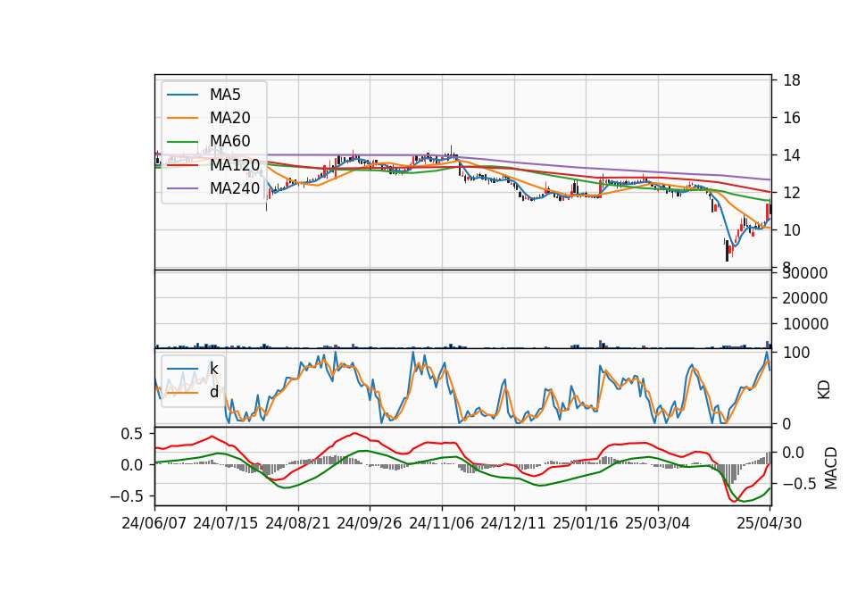
Task: Click the purple MA240 legend line sample
Action: tap(182, 188)
